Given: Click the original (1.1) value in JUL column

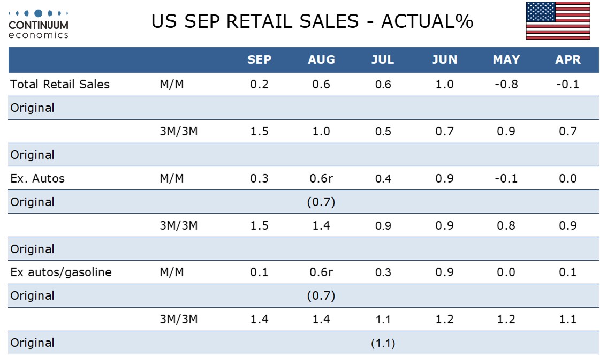Looking at the screenshot, I should click(383, 343).
